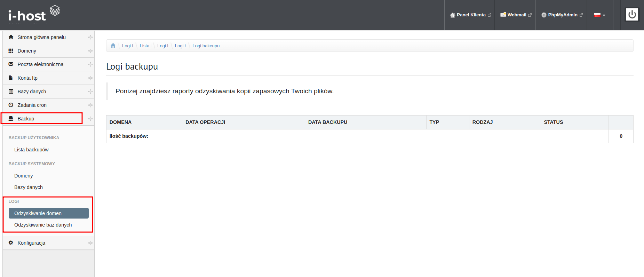Expand plus icon next to Domeny
The height and width of the screenshot is (277, 644).
(x=90, y=51)
